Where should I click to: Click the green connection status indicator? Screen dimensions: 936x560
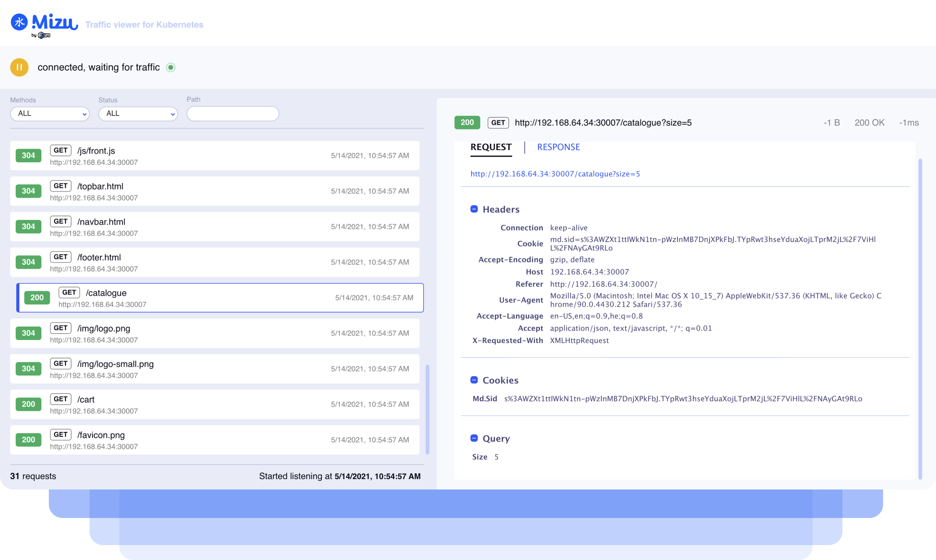coord(171,67)
